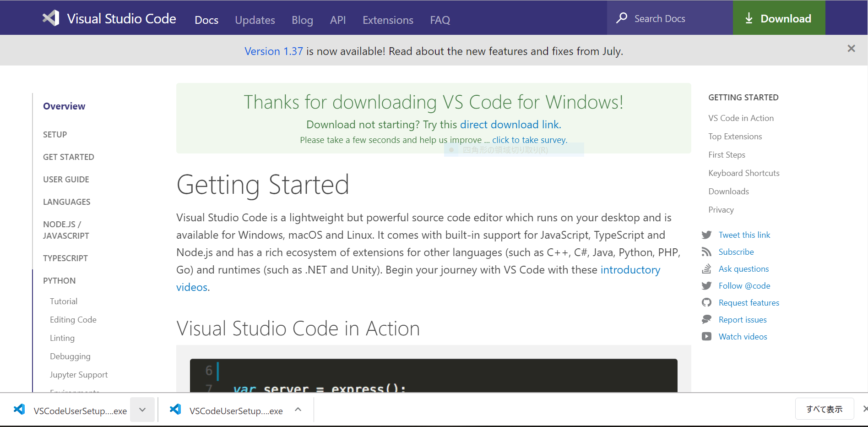868x427 pixels.
Task: Click the Twitter bird icon beside Tweet this link
Action: [706, 235]
